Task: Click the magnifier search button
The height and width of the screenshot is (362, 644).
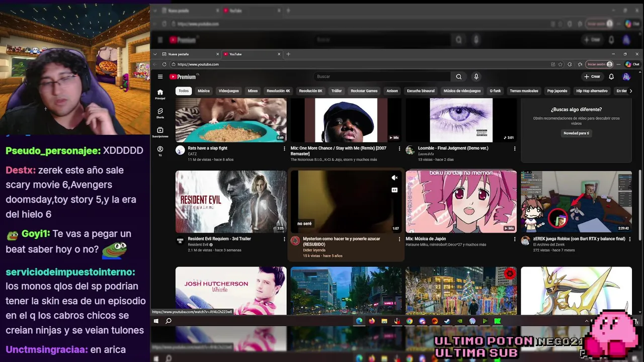Action: click(x=458, y=77)
